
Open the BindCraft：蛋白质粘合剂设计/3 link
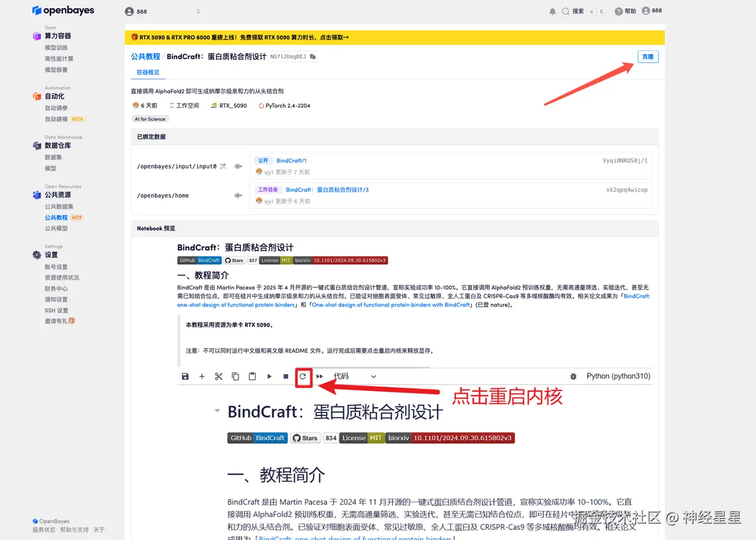(x=327, y=190)
